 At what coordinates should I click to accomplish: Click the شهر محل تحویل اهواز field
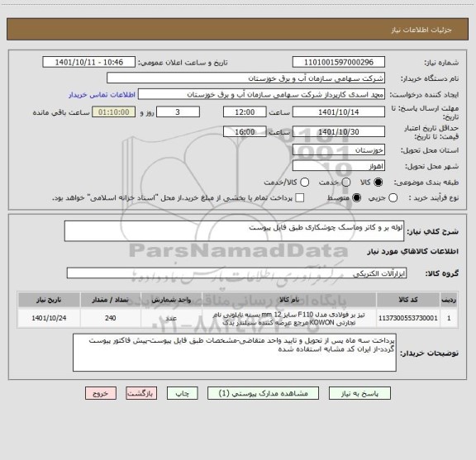click(339, 166)
